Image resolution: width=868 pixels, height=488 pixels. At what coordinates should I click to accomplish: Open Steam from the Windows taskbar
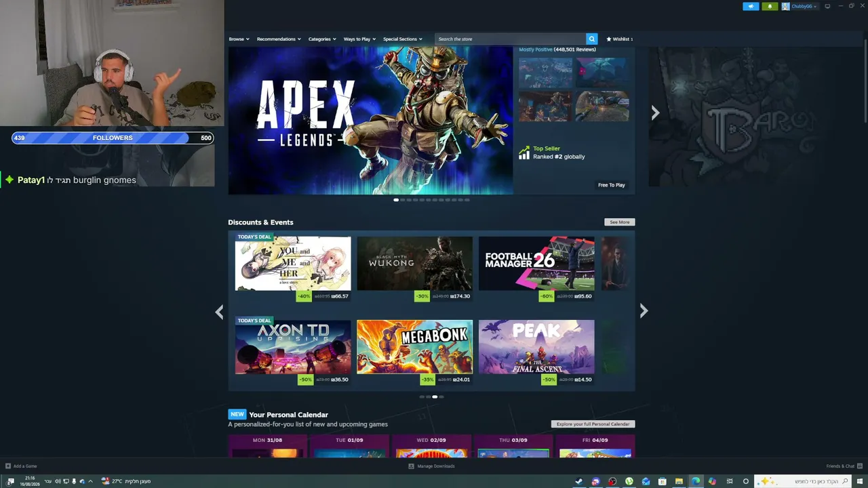click(578, 481)
